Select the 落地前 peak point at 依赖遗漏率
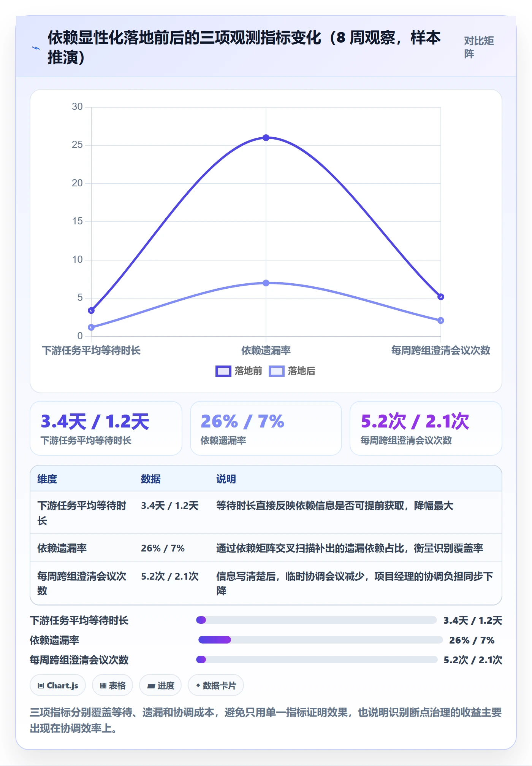This screenshot has width=532, height=766. pyautogui.click(x=266, y=138)
